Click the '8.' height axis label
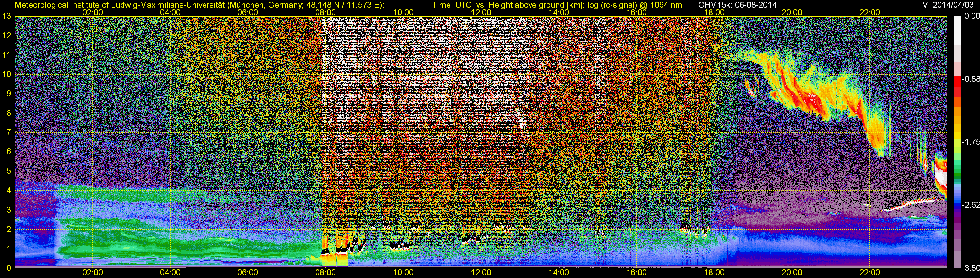980x278 pixels. coord(9,113)
